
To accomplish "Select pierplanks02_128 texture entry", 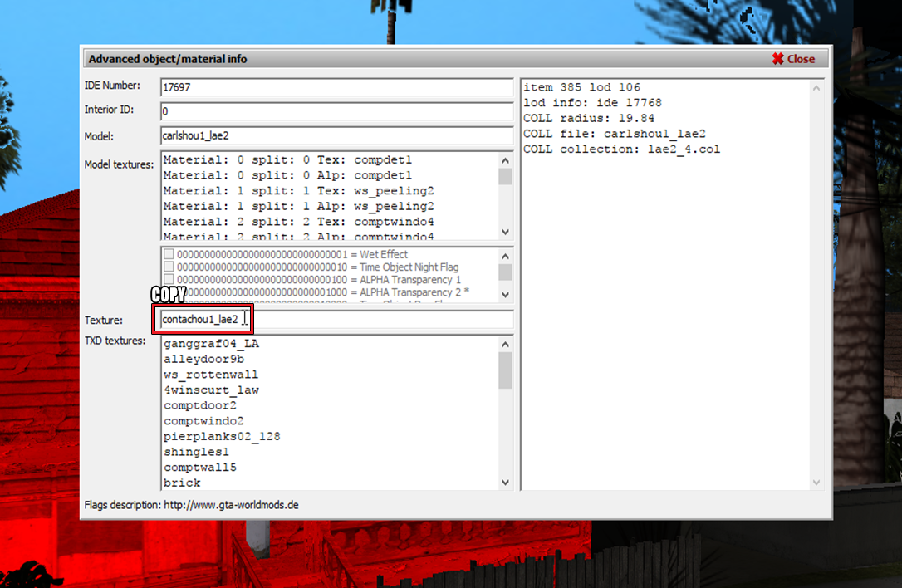I will [222, 437].
